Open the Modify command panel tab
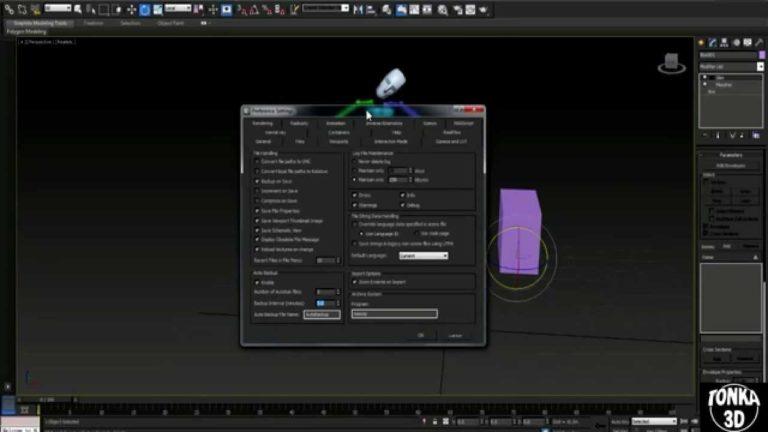Viewport: 768px width, 432px height. 713,43
